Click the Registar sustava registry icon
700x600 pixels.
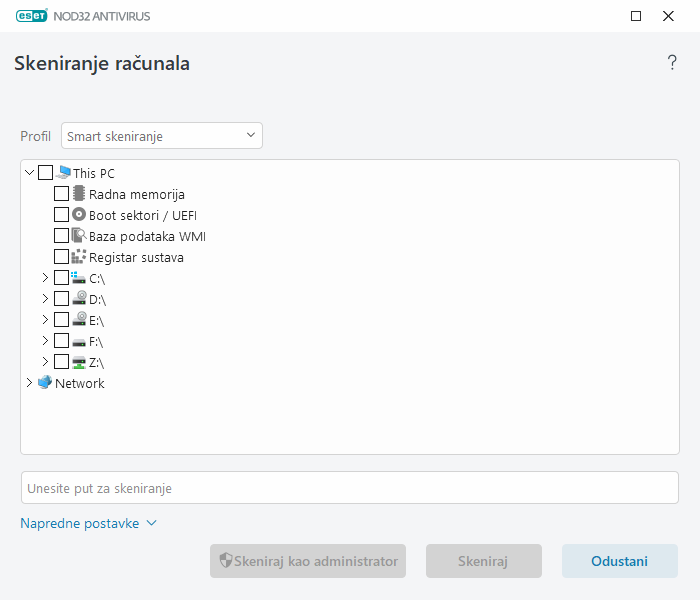pos(80,257)
